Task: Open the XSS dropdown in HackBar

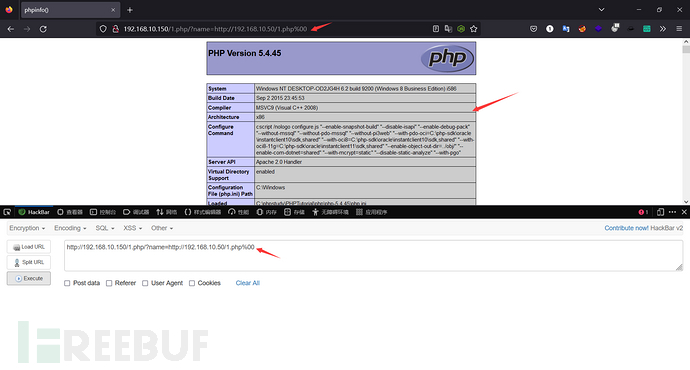Action: click(x=132, y=228)
